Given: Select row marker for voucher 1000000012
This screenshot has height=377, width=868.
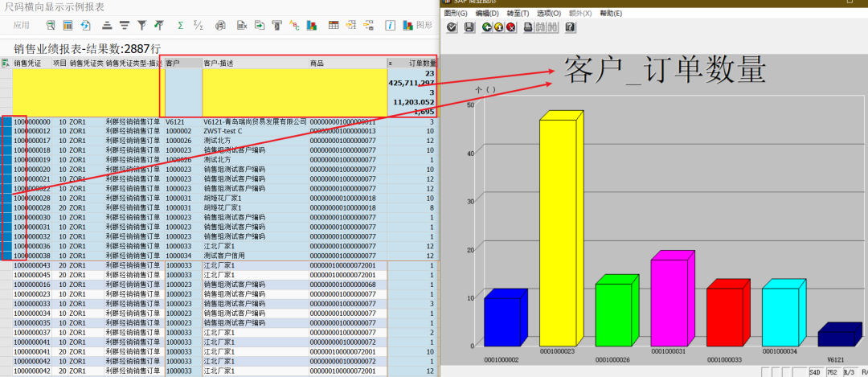Looking at the screenshot, I should pyautogui.click(x=6, y=131).
